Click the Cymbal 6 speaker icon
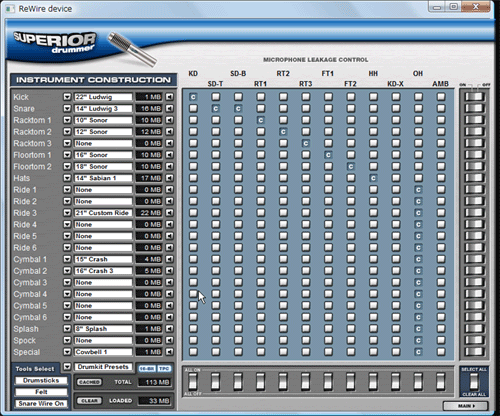The width and height of the screenshot is (500, 416). pyautogui.click(x=170, y=317)
